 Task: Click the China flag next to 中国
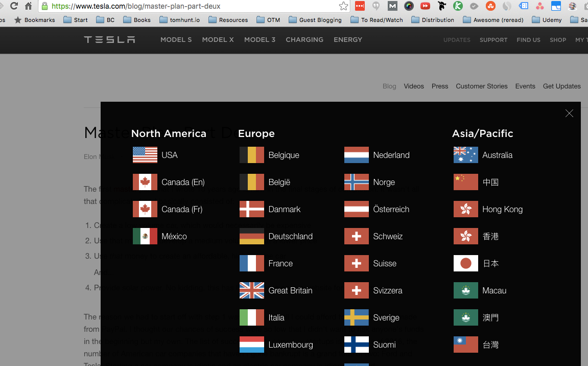[x=466, y=181]
